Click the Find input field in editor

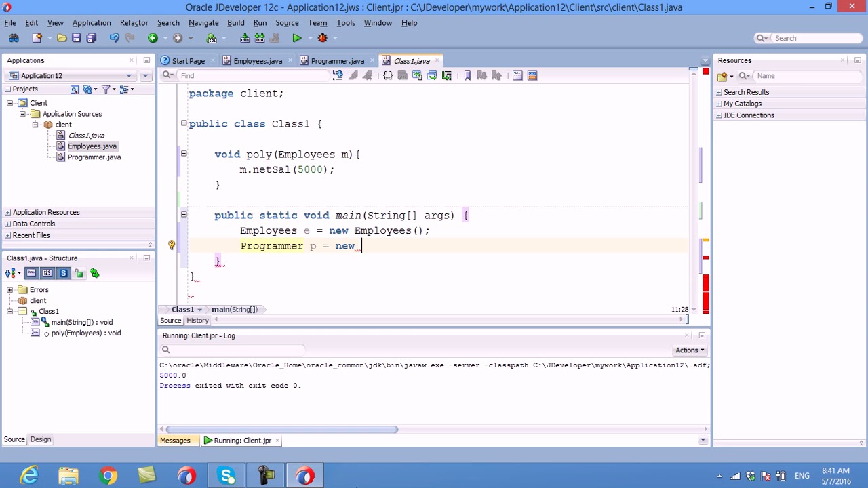[254, 76]
